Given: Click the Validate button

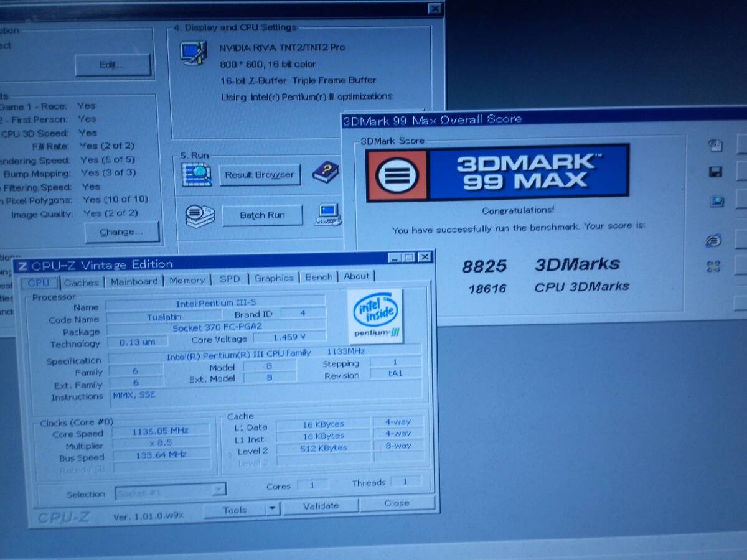Looking at the screenshot, I should click(321, 506).
